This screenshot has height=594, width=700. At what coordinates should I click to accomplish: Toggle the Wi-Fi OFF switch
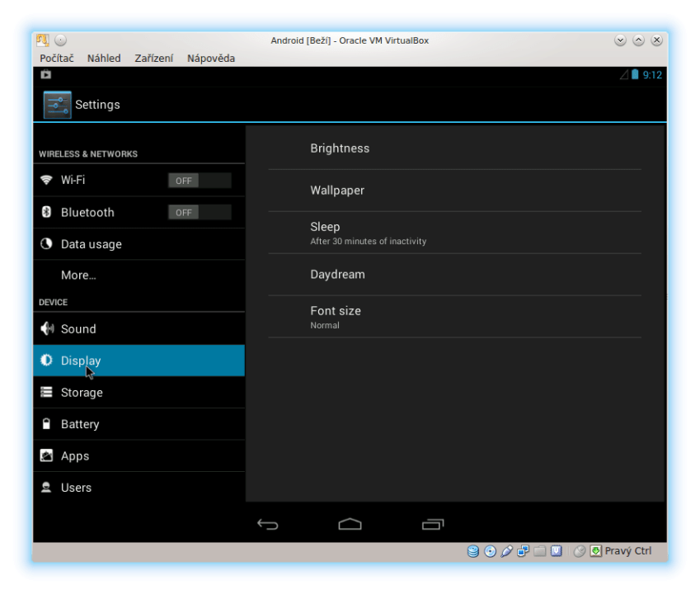[200, 181]
